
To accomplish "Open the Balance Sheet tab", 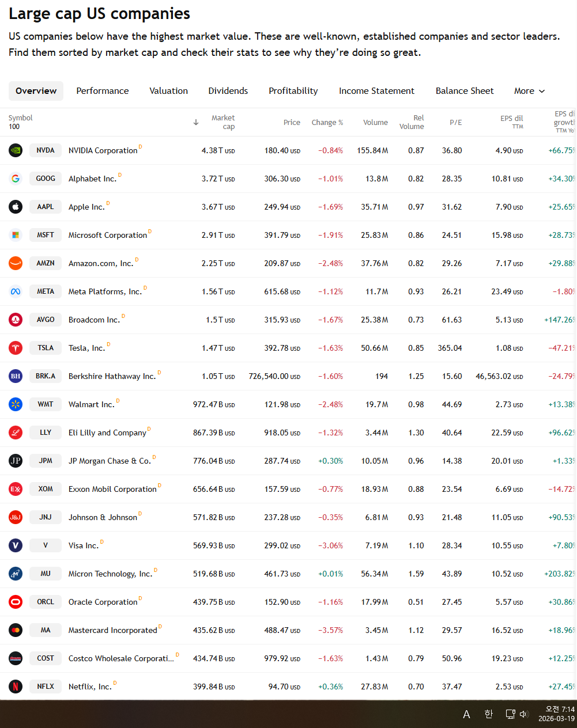I will [465, 91].
